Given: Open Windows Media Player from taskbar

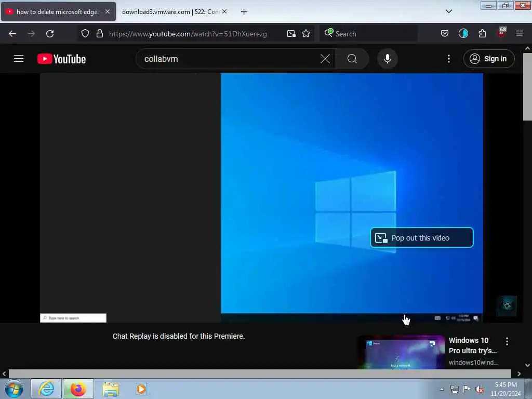Looking at the screenshot, I should click(x=141, y=389).
